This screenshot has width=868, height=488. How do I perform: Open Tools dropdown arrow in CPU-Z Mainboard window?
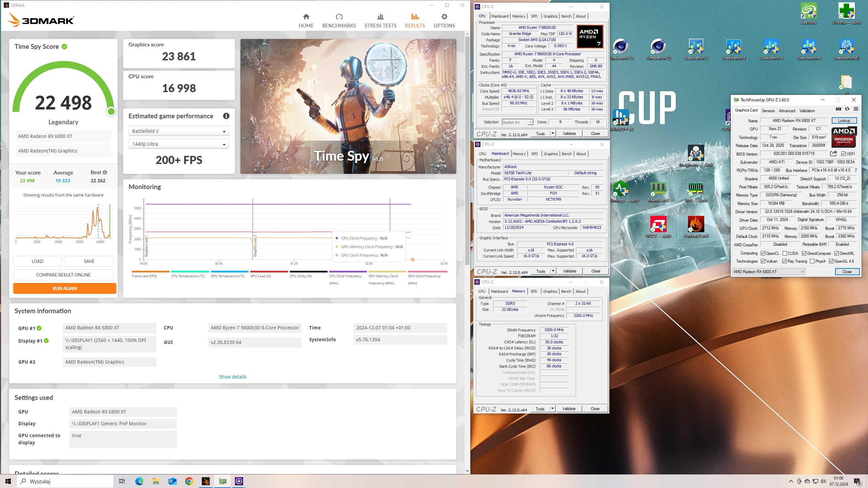553,271
